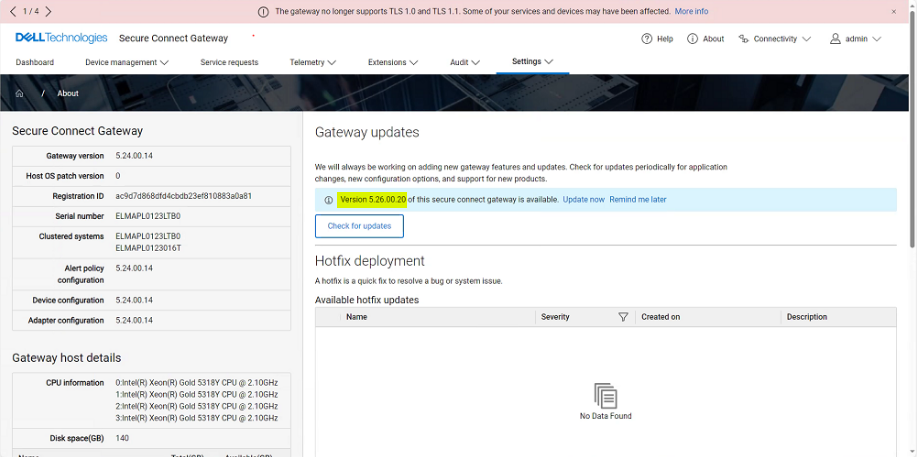Expand the Audit chevron
Screen dimensions: 917x457
coord(475,62)
